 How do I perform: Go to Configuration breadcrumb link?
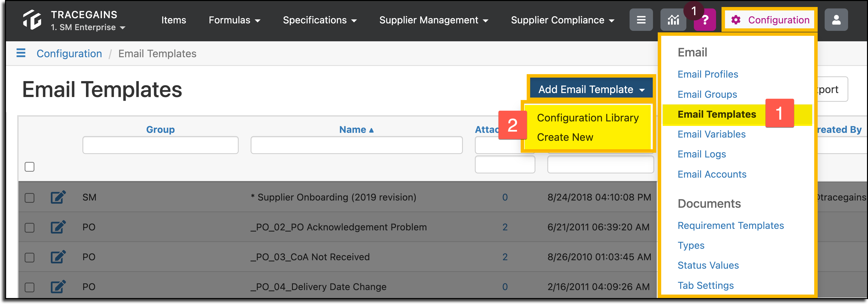pos(69,53)
